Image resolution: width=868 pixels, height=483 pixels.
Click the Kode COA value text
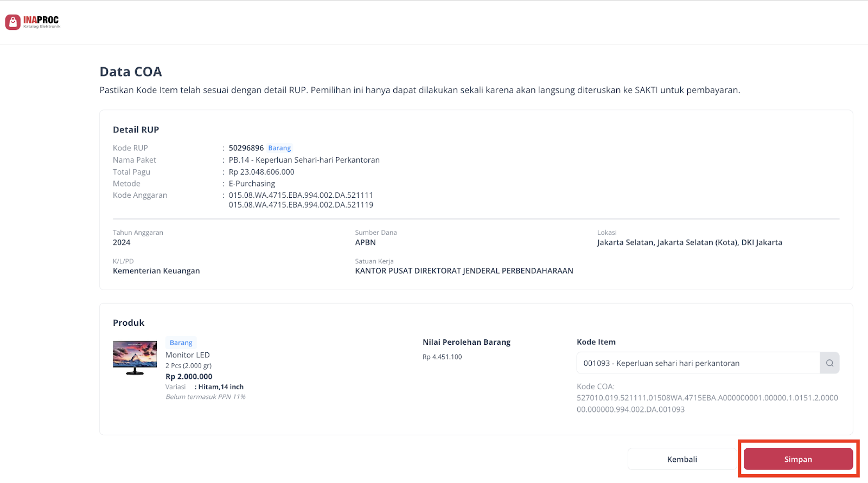[707, 403]
